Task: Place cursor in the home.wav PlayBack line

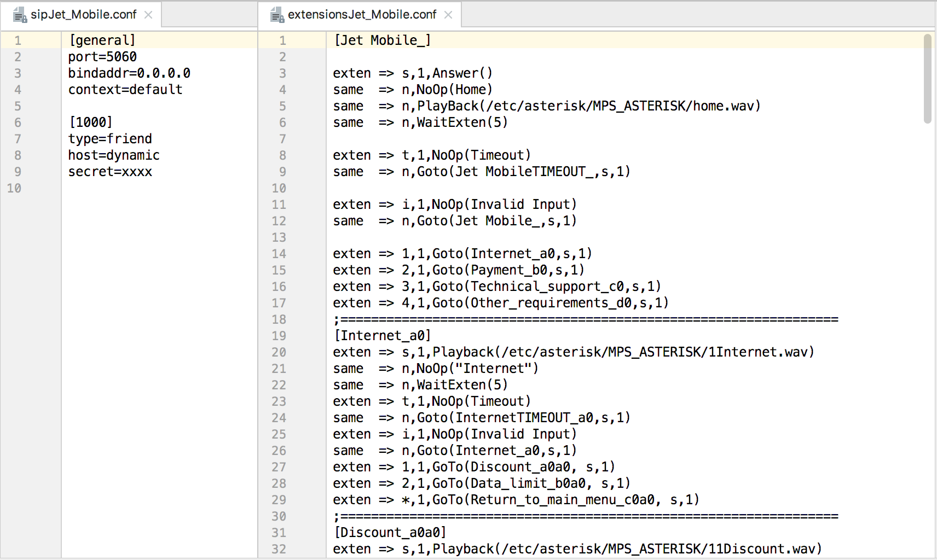Action: click(x=546, y=106)
